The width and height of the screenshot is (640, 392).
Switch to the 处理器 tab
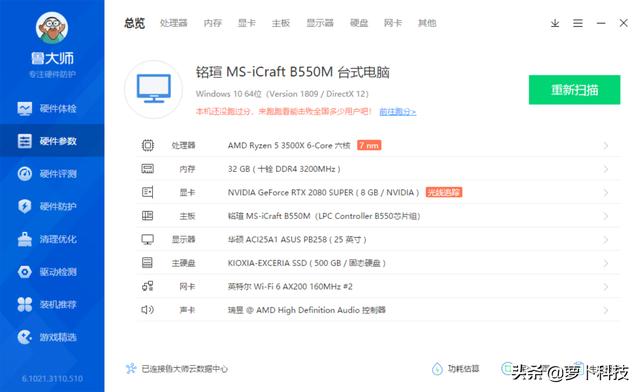[x=173, y=23]
